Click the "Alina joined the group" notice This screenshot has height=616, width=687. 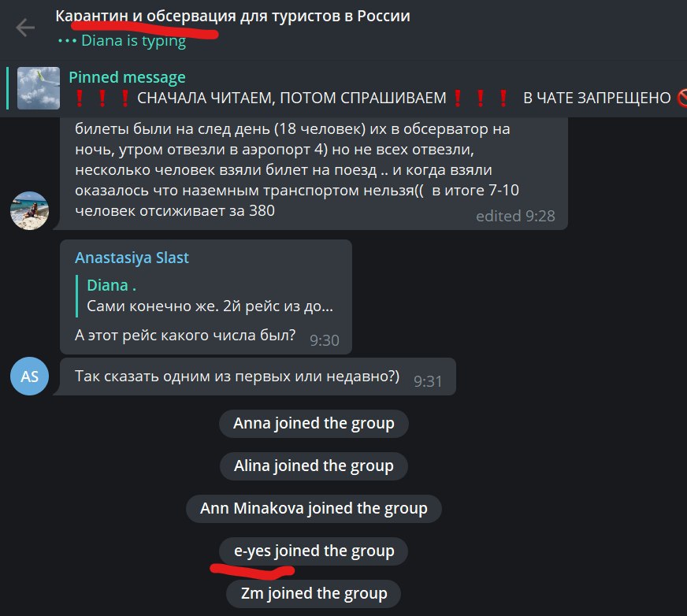314,466
